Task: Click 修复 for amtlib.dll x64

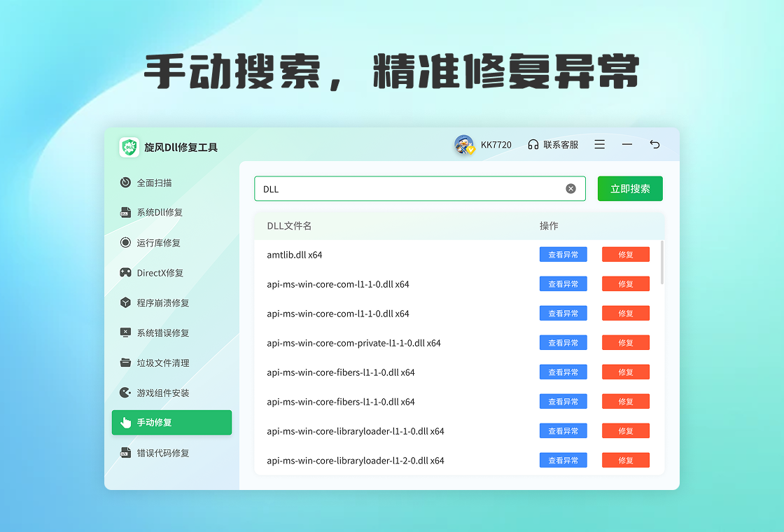Action: pos(626,255)
